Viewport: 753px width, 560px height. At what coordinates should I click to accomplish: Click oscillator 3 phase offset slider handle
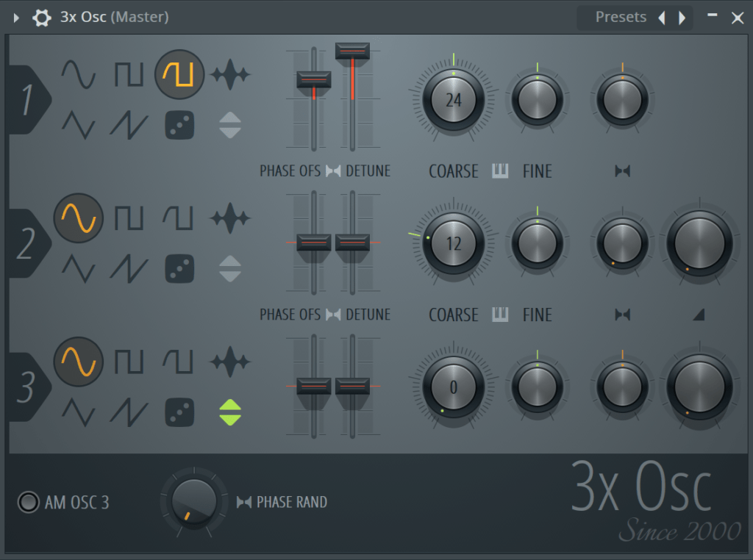coord(313,386)
